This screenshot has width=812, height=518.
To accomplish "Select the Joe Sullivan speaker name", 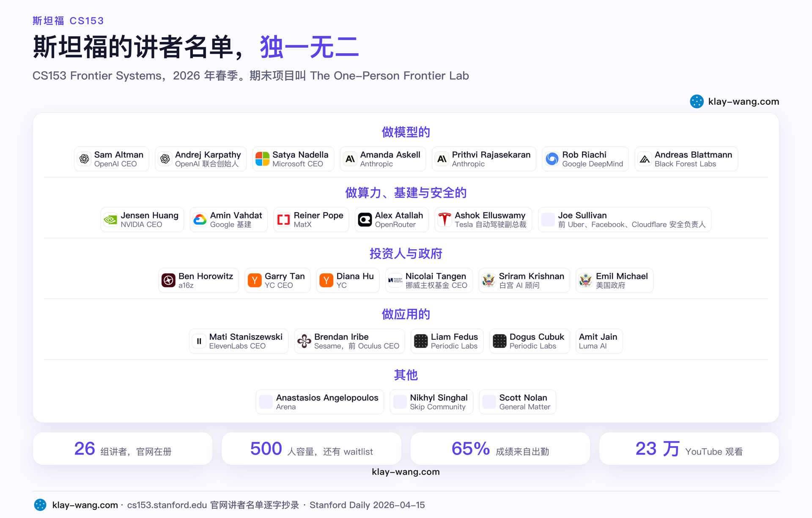I will [x=582, y=215].
